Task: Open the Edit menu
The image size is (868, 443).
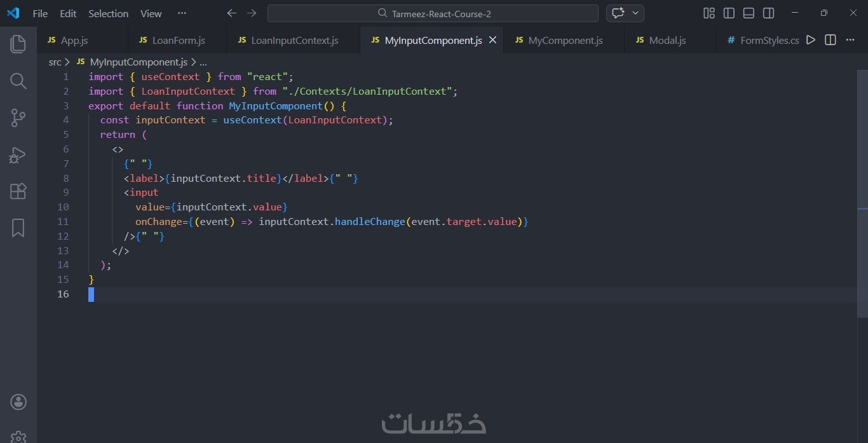Action: click(68, 13)
